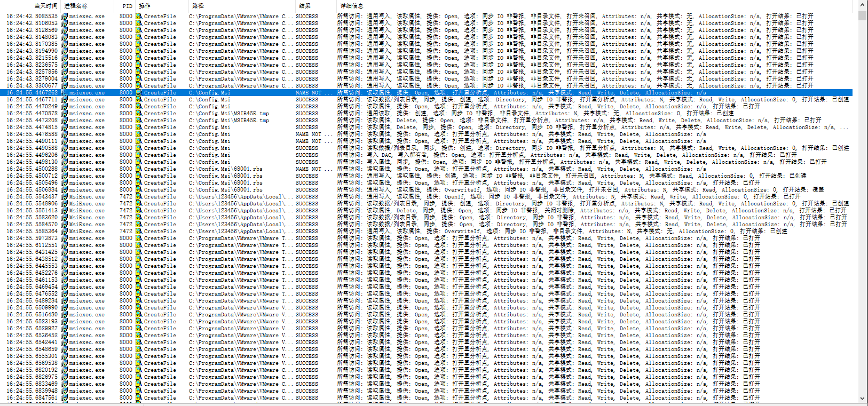The width and height of the screenshot is (868, 406).
Task: Click operation icon in row 16:24:55.5973873
Action: [x=139, y=238]
